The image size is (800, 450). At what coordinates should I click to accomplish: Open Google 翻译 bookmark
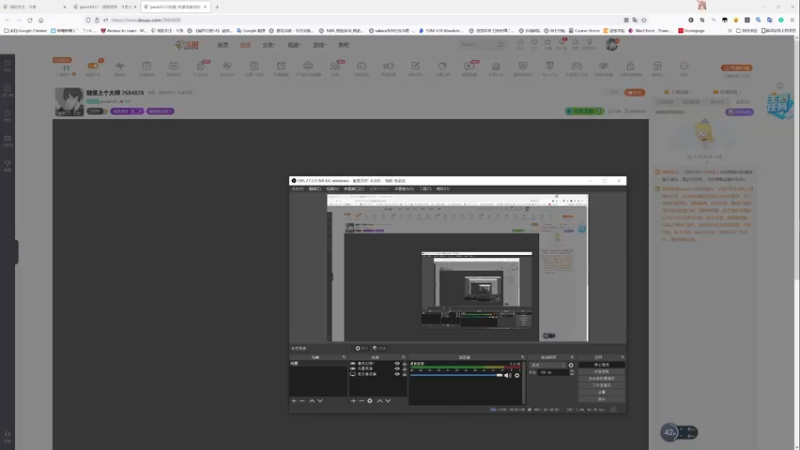tap(251, 31)
